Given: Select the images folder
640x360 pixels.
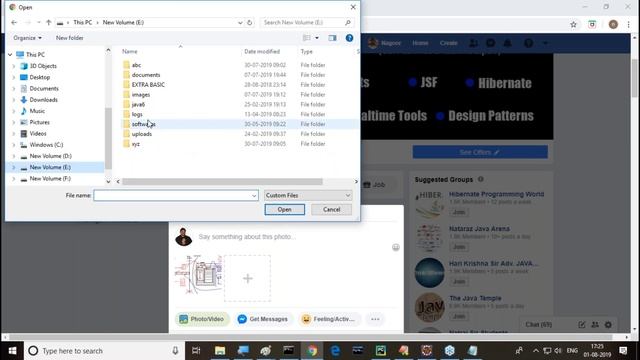Looking at the screenshot, I should (x=141, y=95).
